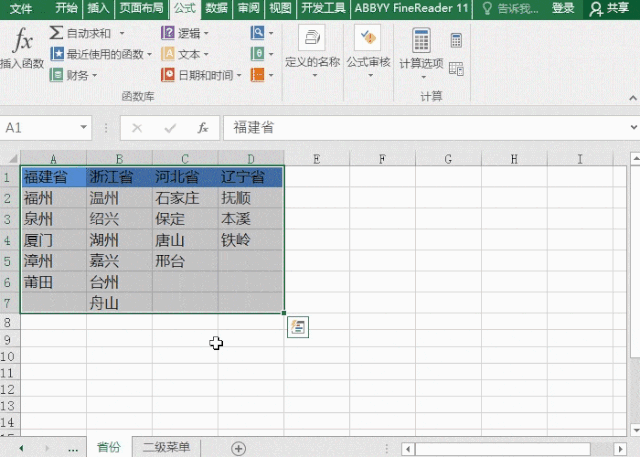The image size is (640, 457).
Task: Click the Calculation Options (计算选项) icon
Action: [421, 40]
